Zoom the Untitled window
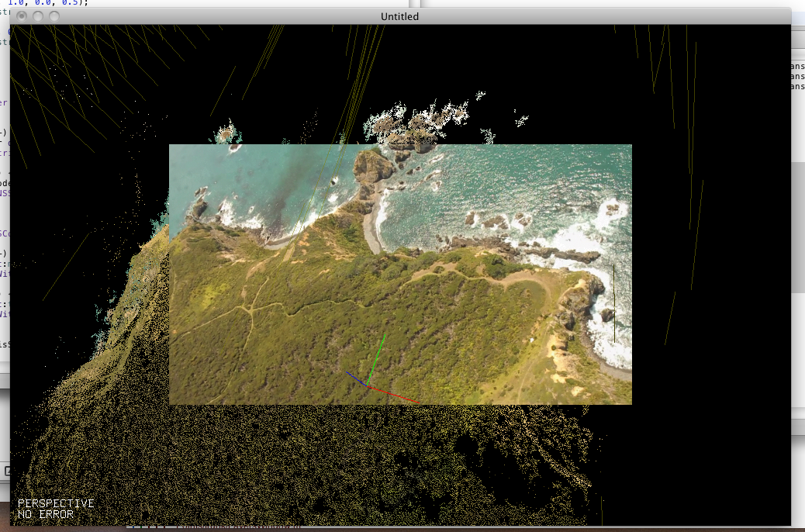Viewport: 805px width, 532px height. point(54,16)
